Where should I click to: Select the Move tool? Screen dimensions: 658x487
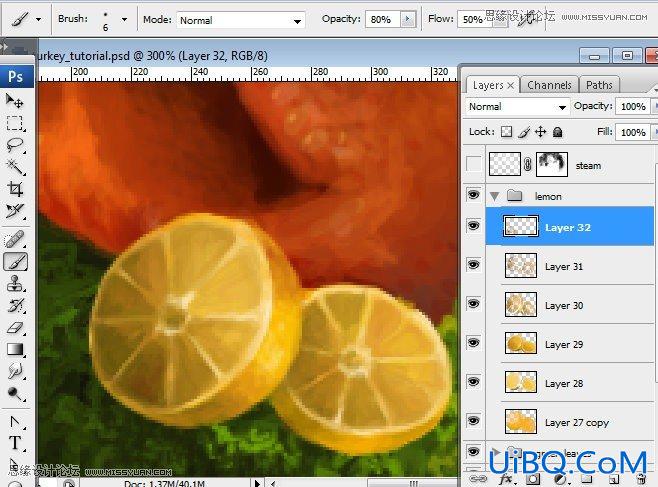[x=15, y=101]
